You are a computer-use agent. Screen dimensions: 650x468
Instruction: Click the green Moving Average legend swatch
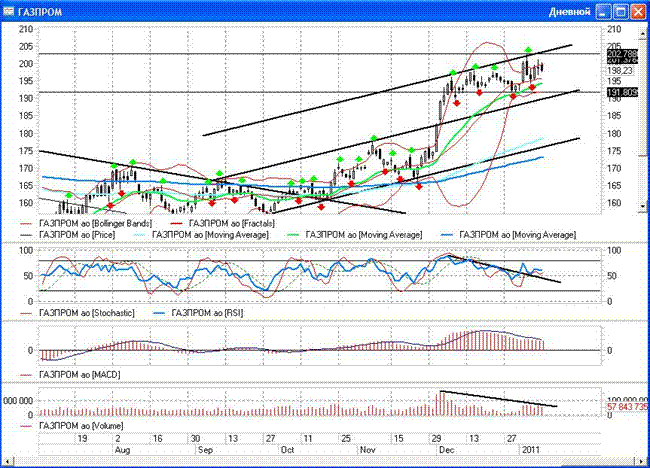pos(293,235)
